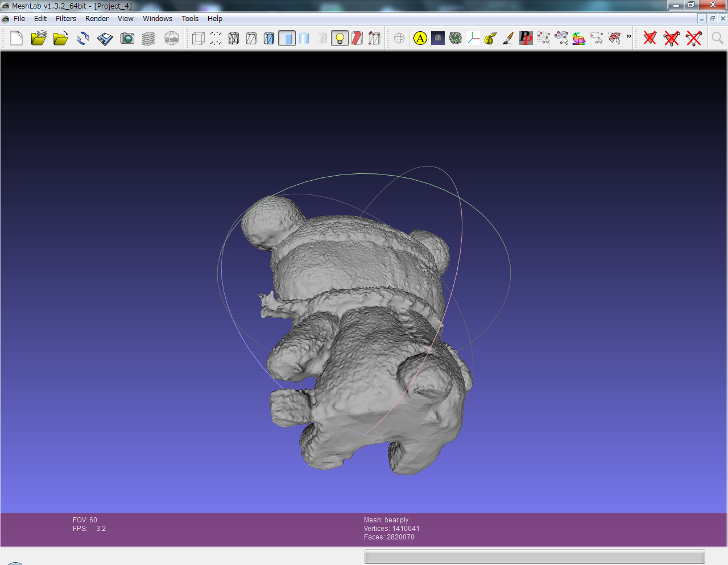The width and height of the screenshot is (728, 565).
Task: Enable Wireframe render mode
Action: pyautogui.click(x=234, y=38)
